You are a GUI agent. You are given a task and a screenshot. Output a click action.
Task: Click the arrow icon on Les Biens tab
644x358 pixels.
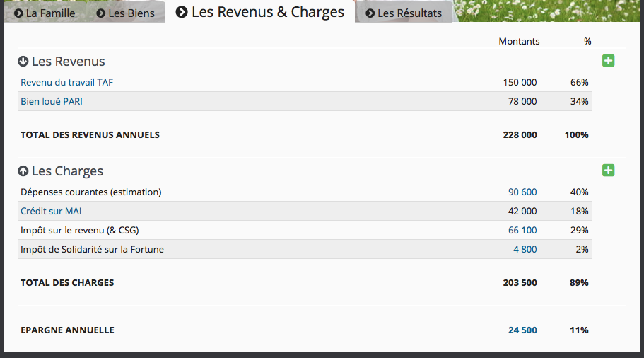[x=101, y=13]
